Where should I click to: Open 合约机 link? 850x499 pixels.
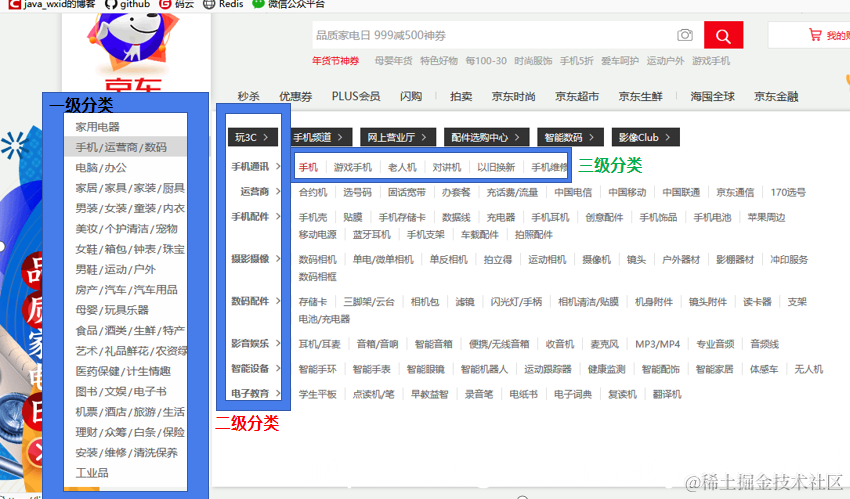313,192
